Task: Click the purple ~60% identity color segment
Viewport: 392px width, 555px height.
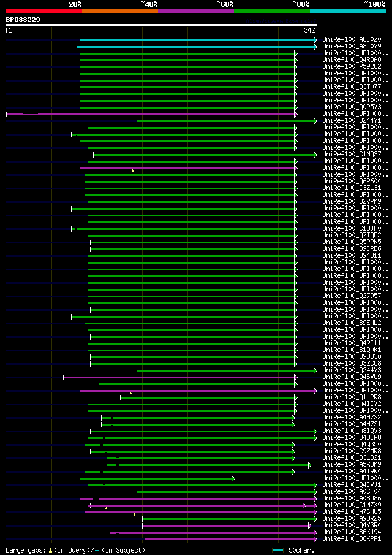Action: [x=196, y=11]
